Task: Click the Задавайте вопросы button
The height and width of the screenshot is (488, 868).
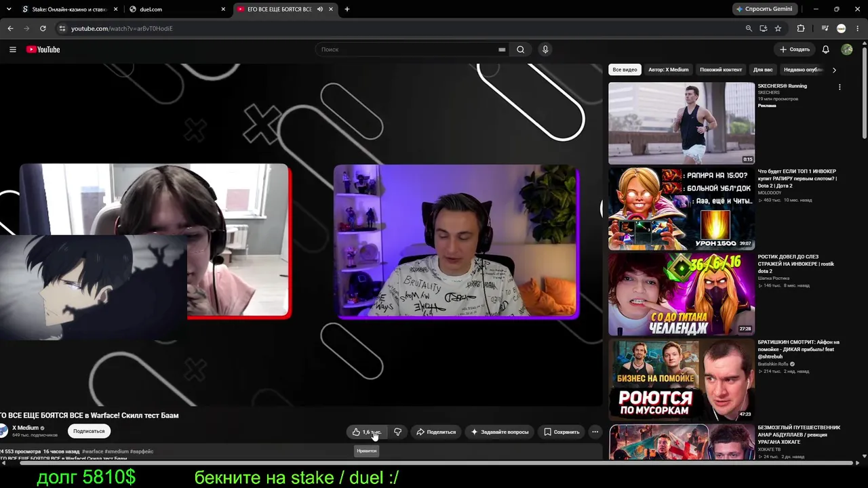Action: point(500,432)
